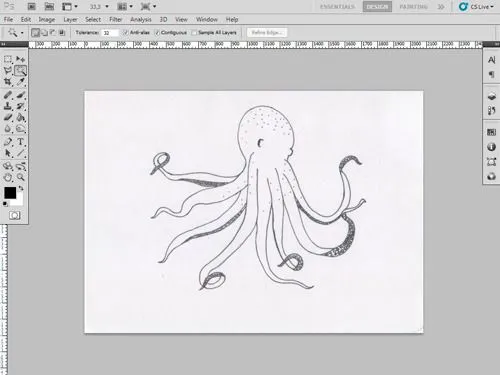Choose Add to Selection mode button
The height and width of the screenshot is (375, 500).
coord(44,32)
